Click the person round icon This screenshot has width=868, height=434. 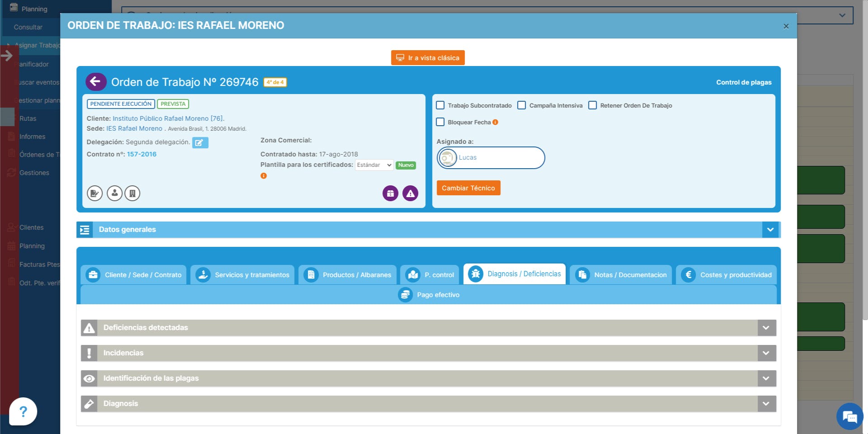coord(114,193)
